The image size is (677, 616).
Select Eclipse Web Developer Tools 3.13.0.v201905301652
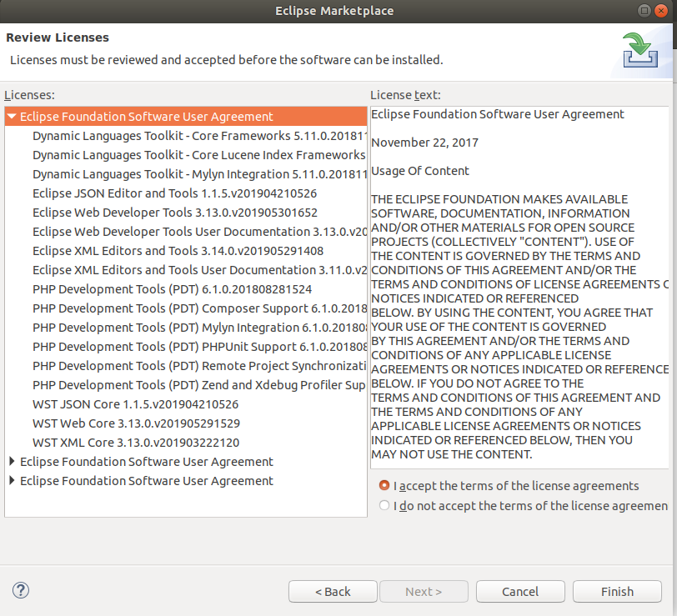[x=175, y=213]
